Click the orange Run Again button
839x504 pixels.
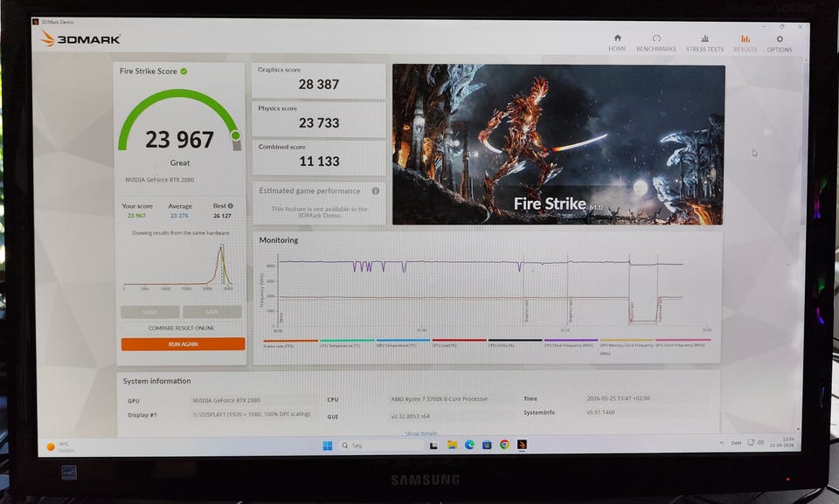183,344
